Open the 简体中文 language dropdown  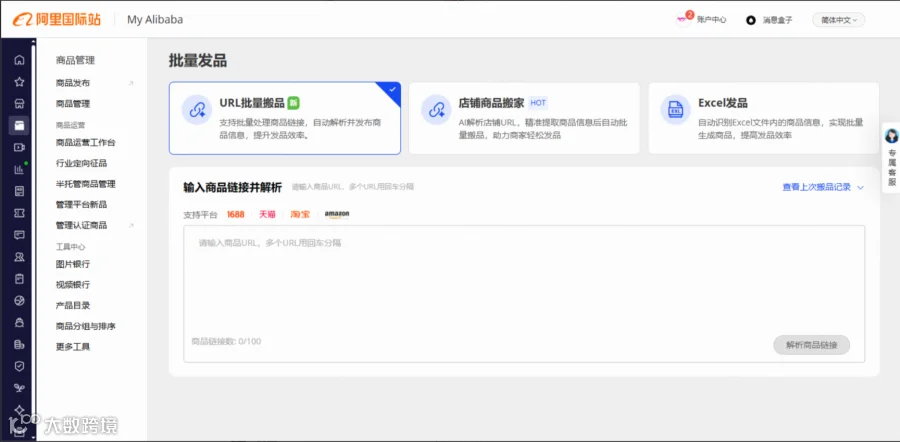coord(838,20)
